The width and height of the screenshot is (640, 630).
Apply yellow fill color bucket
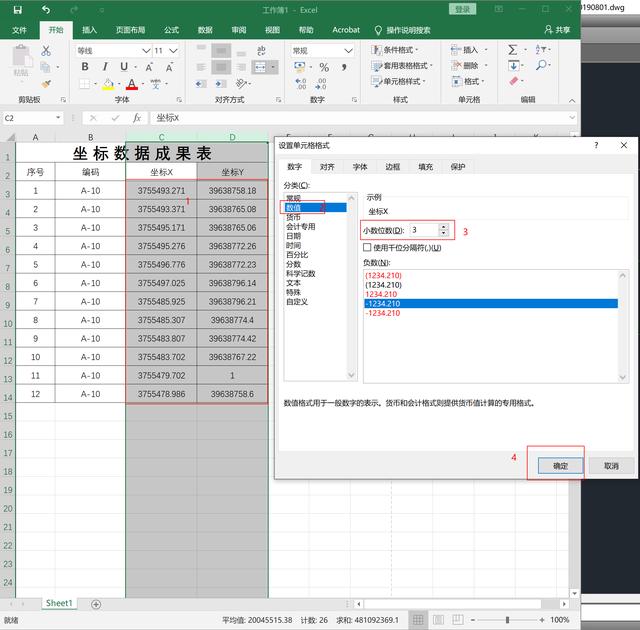tap(108, 84)
